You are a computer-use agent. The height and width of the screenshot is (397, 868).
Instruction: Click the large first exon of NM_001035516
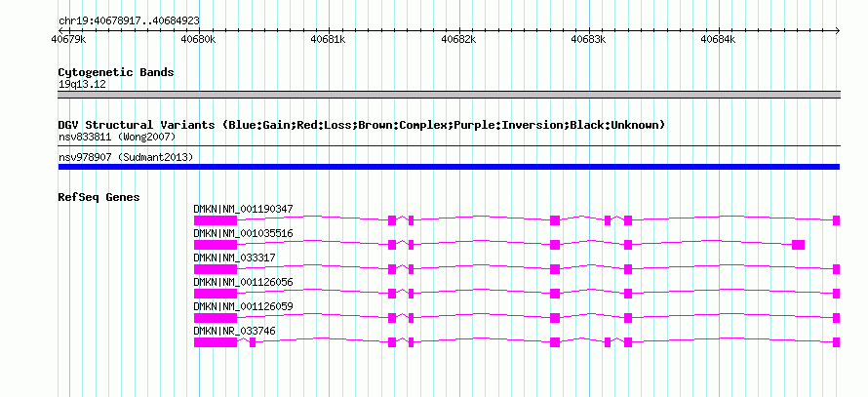[216, 245]
